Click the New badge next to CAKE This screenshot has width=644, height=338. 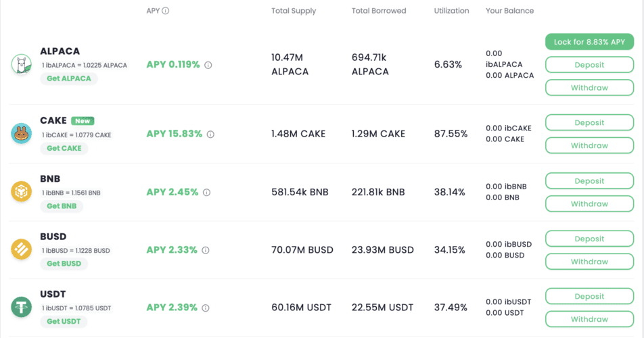coord(83,121)
